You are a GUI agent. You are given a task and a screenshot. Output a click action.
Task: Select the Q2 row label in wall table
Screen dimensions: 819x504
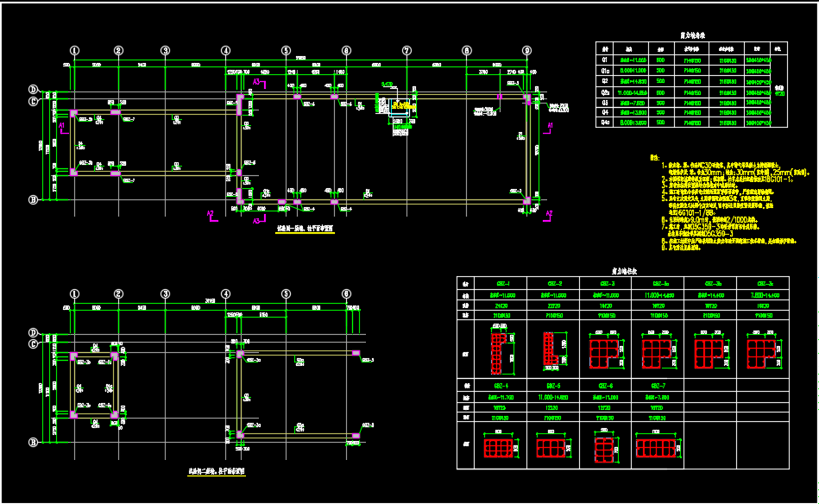pyautogui.click(x=605, y=81)
